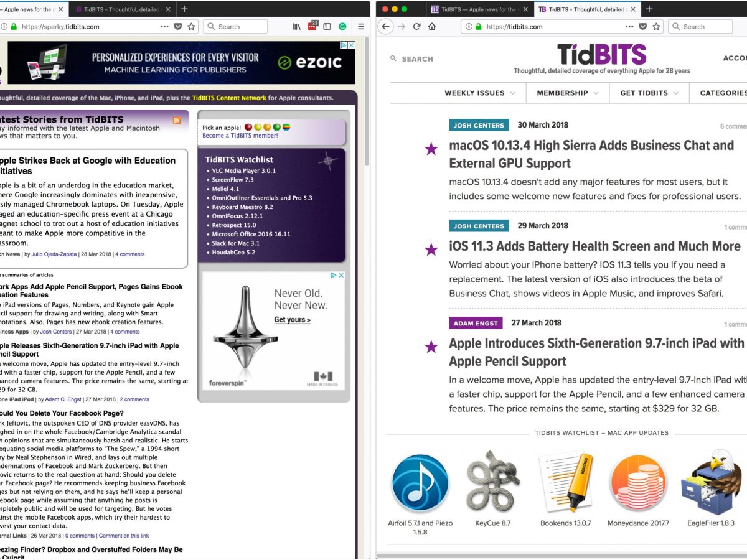
Task: Open the Airfoil app icon
Action: 420,483
